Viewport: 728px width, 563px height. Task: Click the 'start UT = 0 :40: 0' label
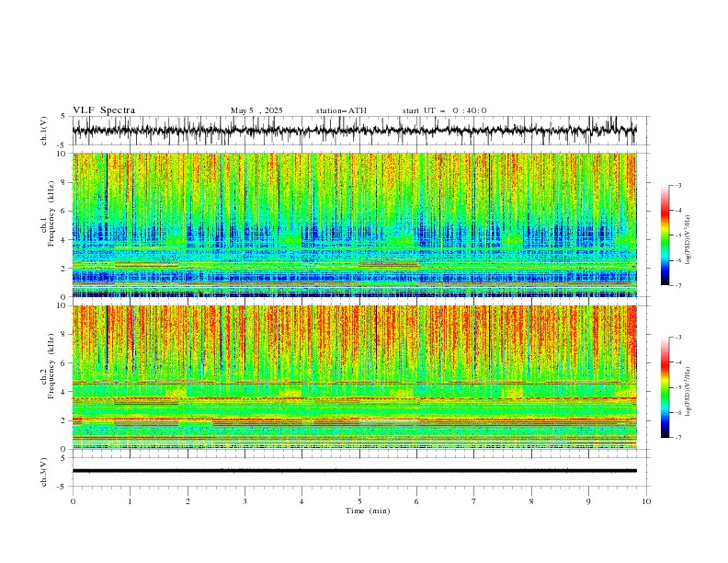[x=444, y=110]
